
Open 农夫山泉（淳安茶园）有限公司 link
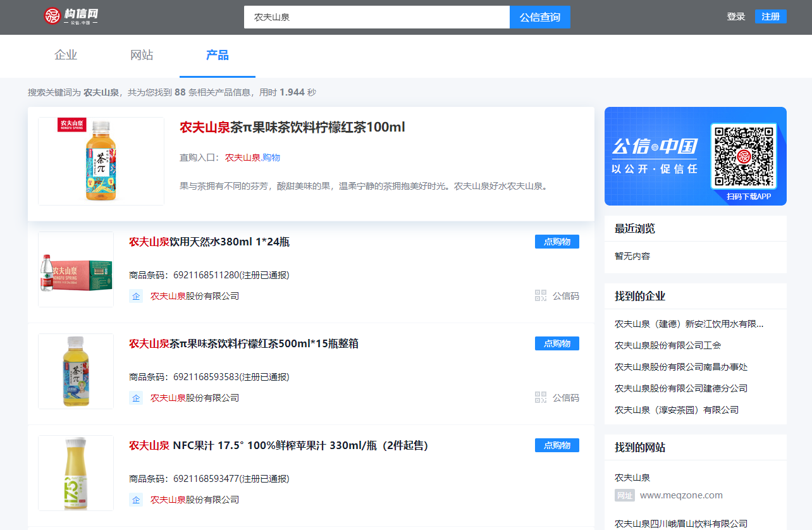[x=677, y=410]
